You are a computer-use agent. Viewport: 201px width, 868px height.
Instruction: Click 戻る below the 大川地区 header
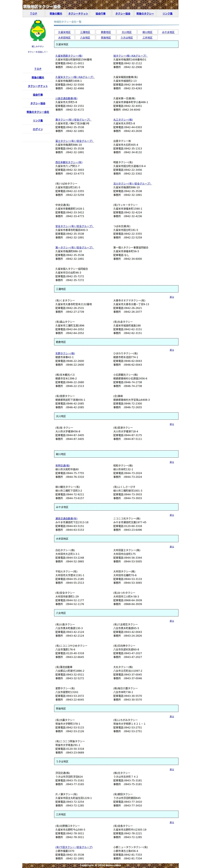(172, 424)
